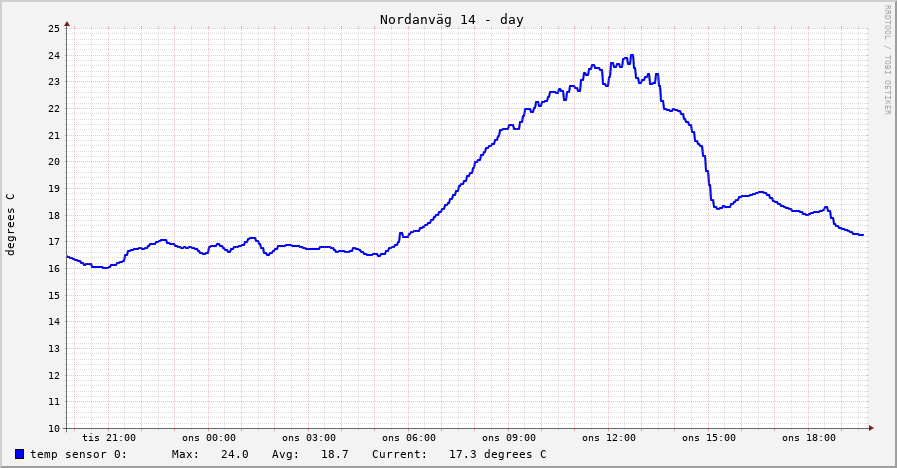Screen dimensions: 897x468
Task: Click the temperature peak near 24 degrees
Action: tap(632, 55)
